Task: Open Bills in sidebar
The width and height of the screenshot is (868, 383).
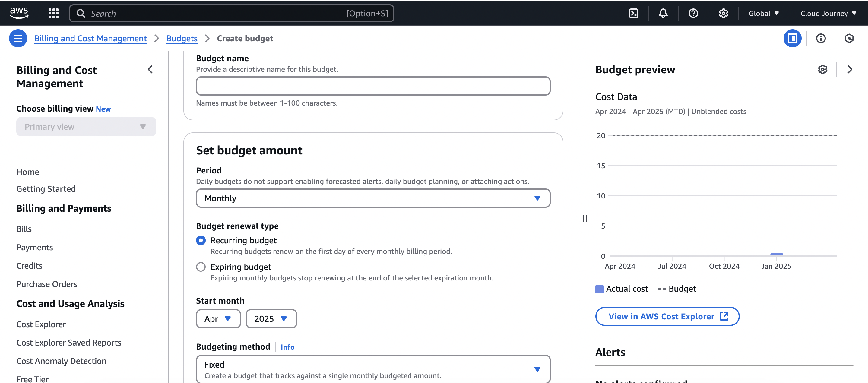Action: click(24, 229)
